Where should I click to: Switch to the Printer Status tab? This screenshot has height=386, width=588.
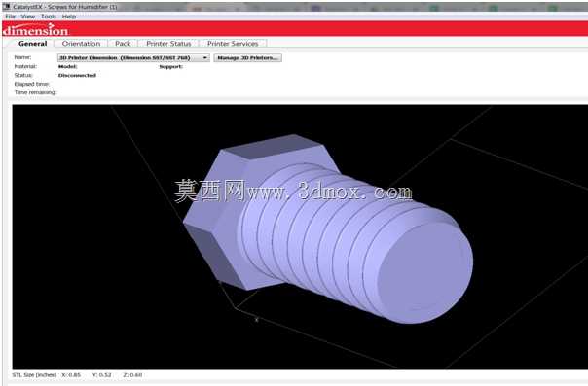[x=168, y=44]
